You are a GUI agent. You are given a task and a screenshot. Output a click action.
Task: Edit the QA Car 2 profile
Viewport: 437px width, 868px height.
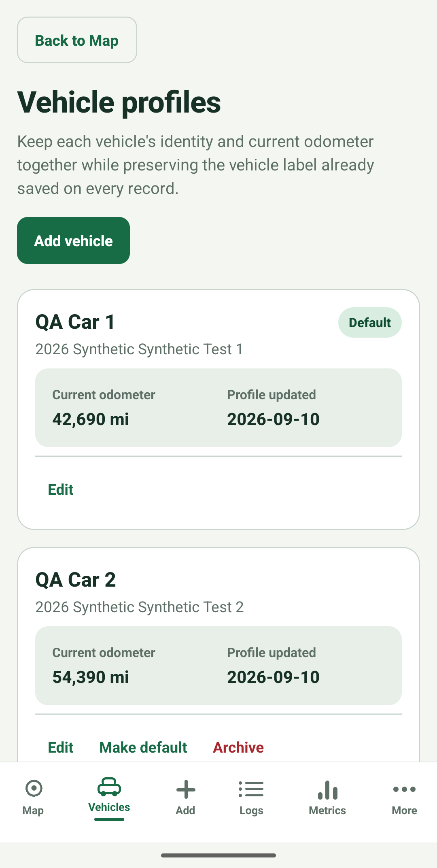click(x=61, y=747)
